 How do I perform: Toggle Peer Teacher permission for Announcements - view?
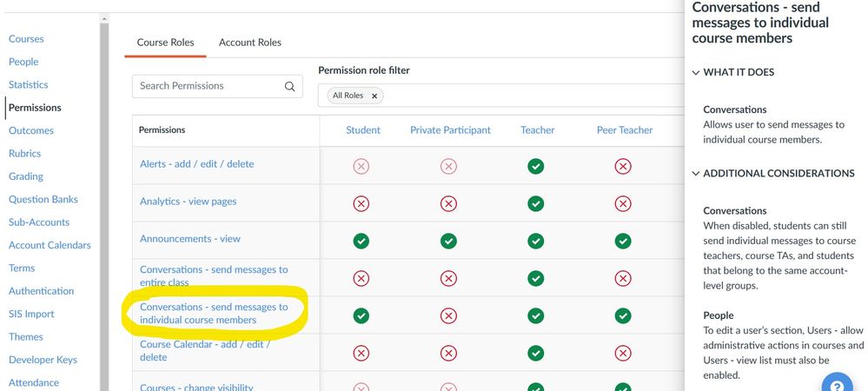(x=623, y=241)
